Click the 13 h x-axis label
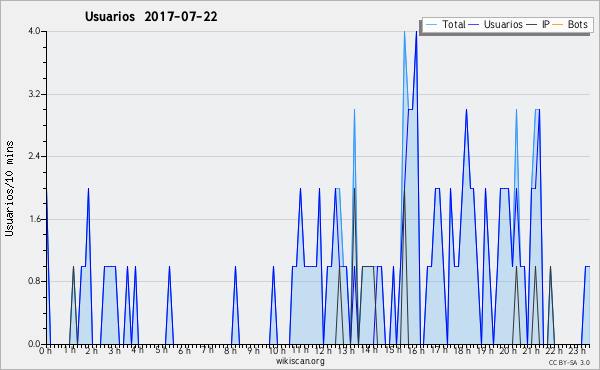Image resolution: width=600 pixels, height=370 pixels. click(346, 351)
